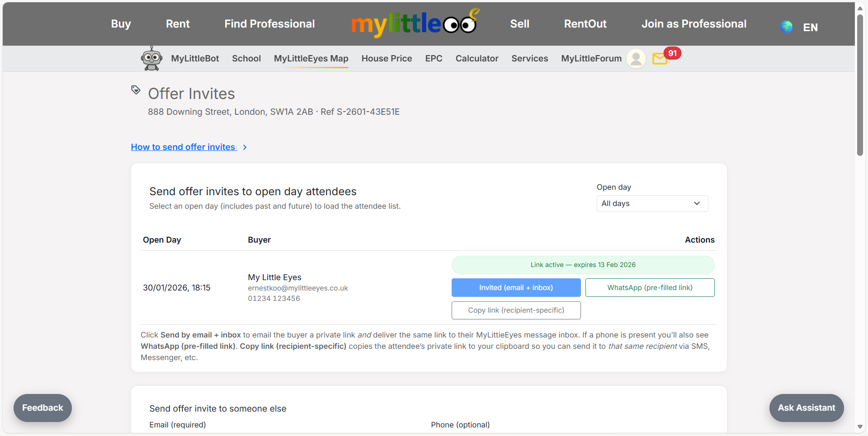The image size is (868, 436).
Task: Launch Ask Assistant chat
Action: tap(806, 408)
